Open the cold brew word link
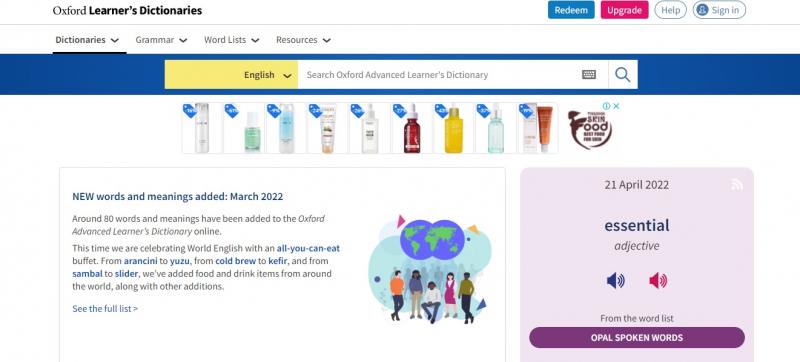800x362 pixels. pyautogui.click(x=235, y=261)
